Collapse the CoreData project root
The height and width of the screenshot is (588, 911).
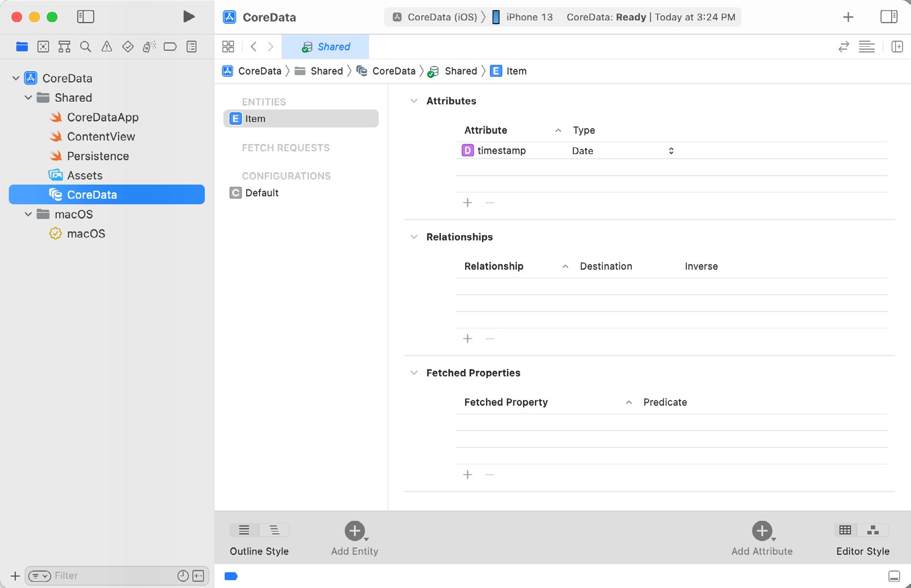[x=16, y=78]
